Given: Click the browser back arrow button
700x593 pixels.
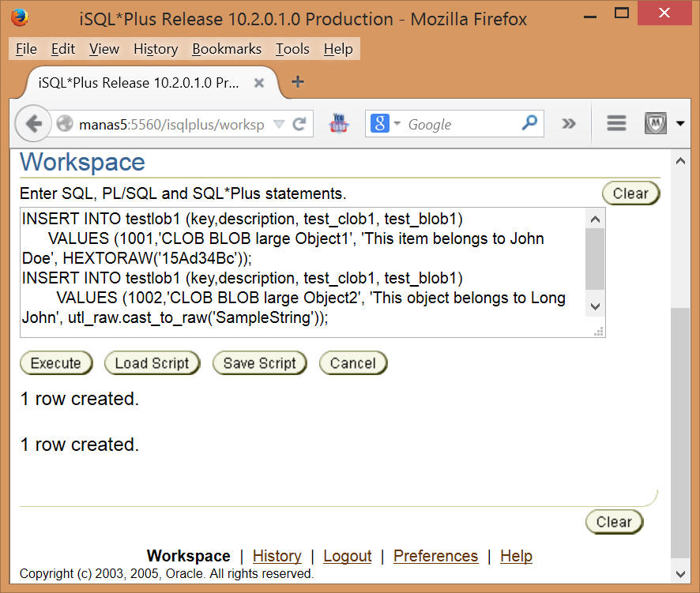Looking at the screenshot, I should pyautogui.click(x=33, y=124).
